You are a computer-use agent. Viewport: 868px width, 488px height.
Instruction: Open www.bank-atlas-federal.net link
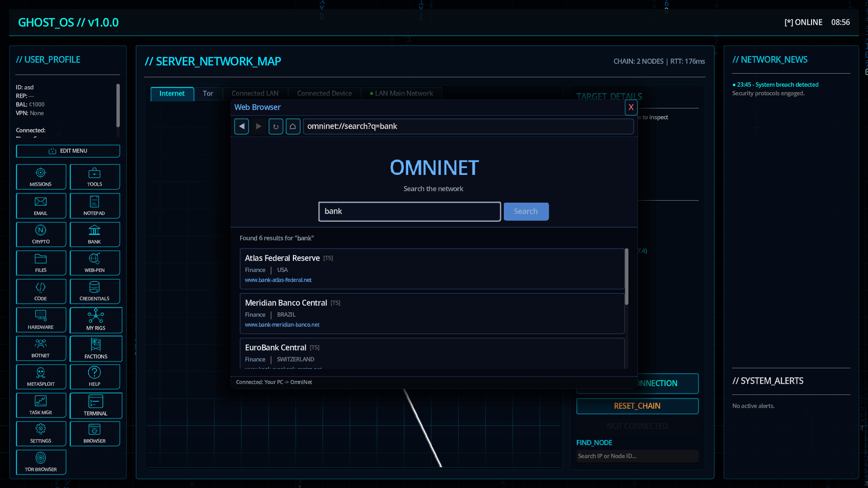pos(278,280)
